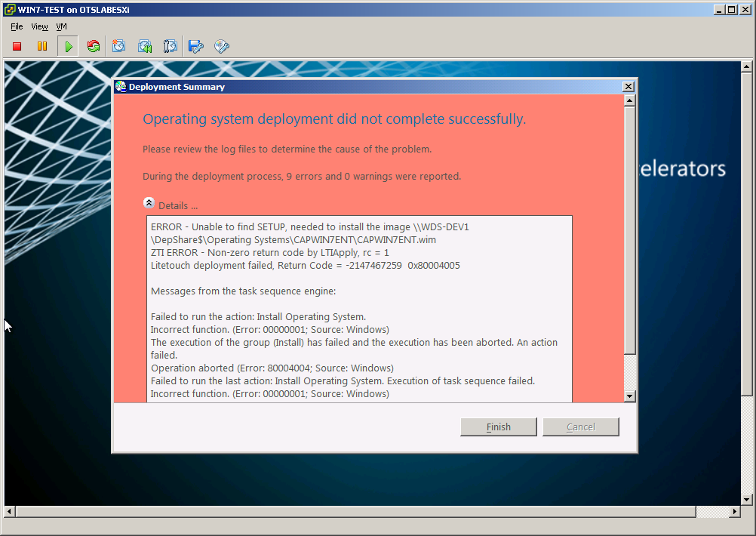This screenshot has width=756, height=536.
Task: Collapse the Details section chevron
Action: point(149,203)
